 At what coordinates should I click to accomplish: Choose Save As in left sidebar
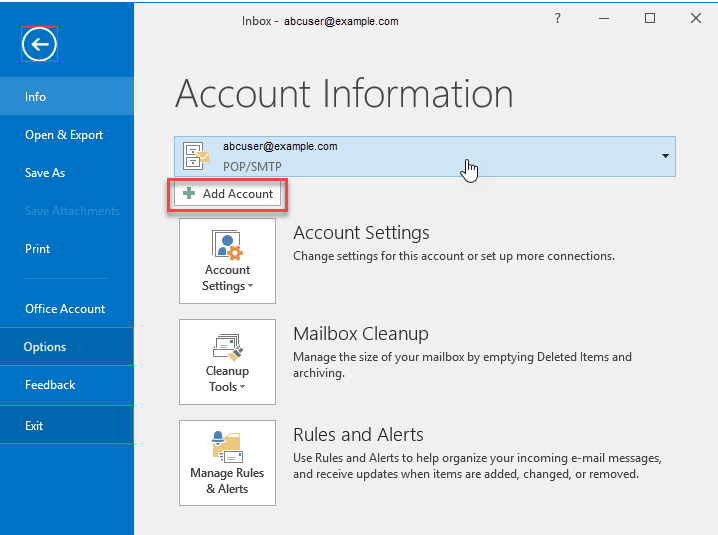(x=45, y=173)
